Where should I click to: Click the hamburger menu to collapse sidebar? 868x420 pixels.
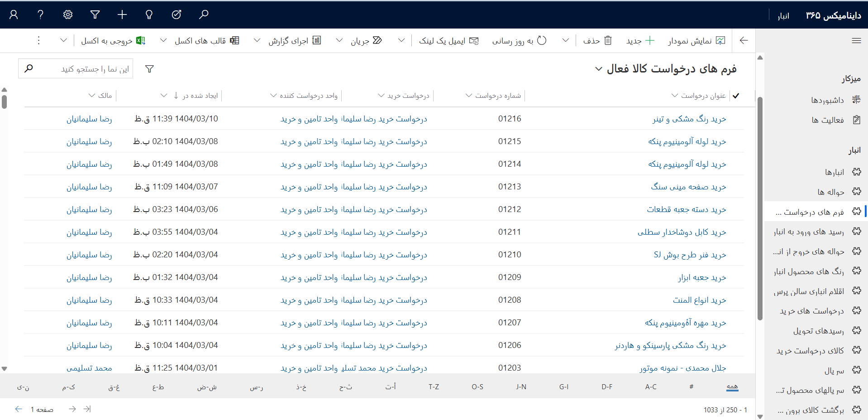point(856,41)
